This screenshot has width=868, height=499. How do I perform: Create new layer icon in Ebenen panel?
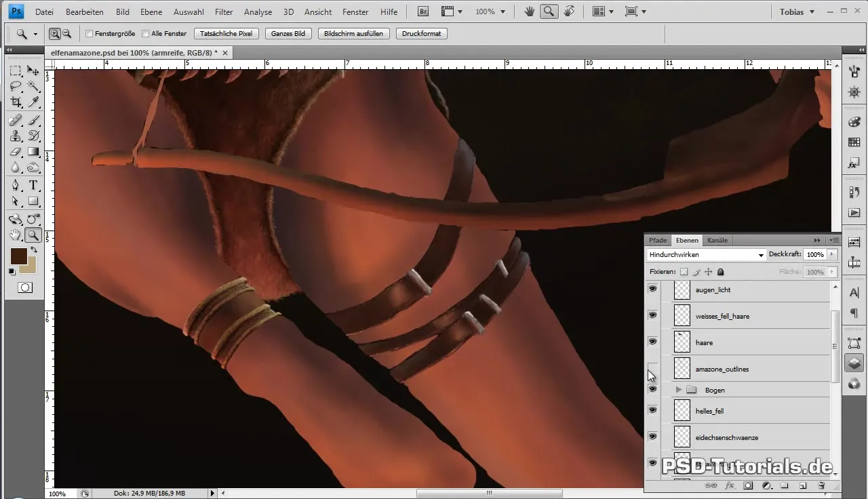(803, 485)
